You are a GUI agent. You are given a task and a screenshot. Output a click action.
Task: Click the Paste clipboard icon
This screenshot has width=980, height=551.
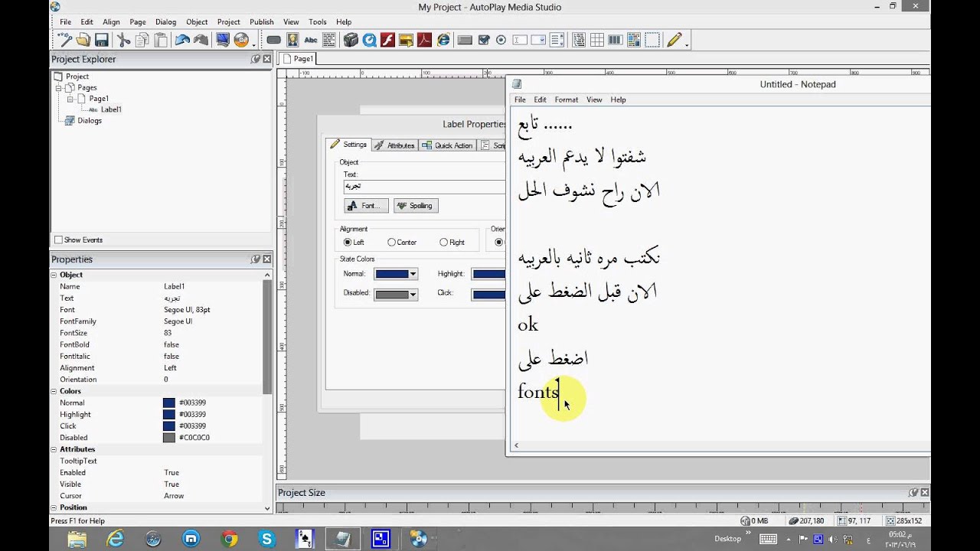[159, 40]
